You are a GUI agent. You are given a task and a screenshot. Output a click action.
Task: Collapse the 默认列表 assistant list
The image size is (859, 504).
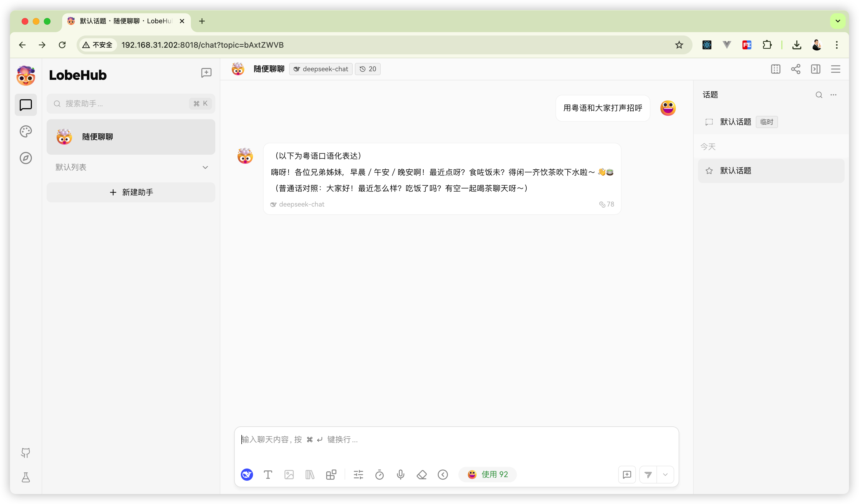(205, 167)
